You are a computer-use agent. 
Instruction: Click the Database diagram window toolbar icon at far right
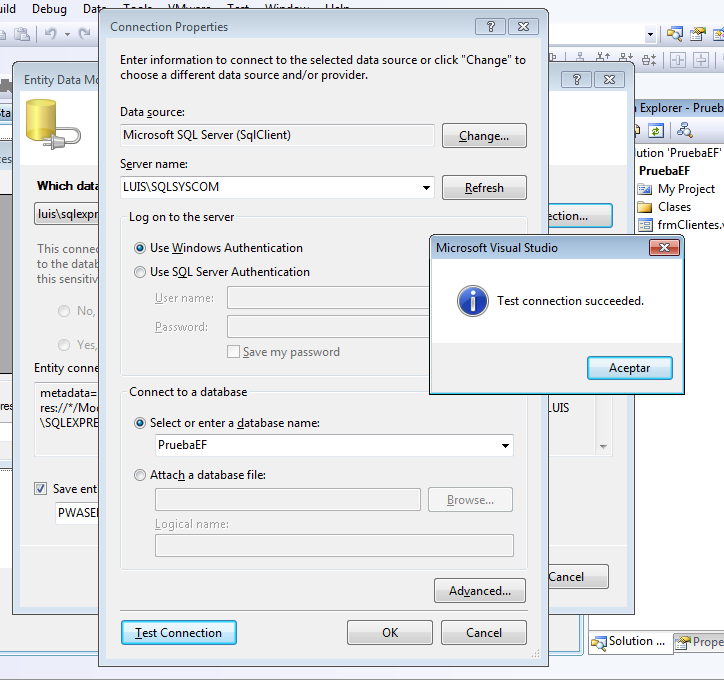(x=718, y=34)
